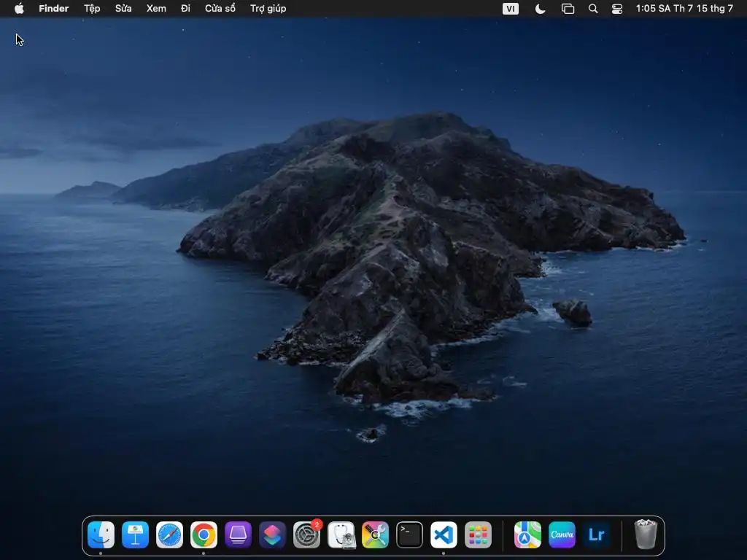This screenshot has height=560, width=747.
Task: Open the Trash in the Dock
Action: (646, 534)
